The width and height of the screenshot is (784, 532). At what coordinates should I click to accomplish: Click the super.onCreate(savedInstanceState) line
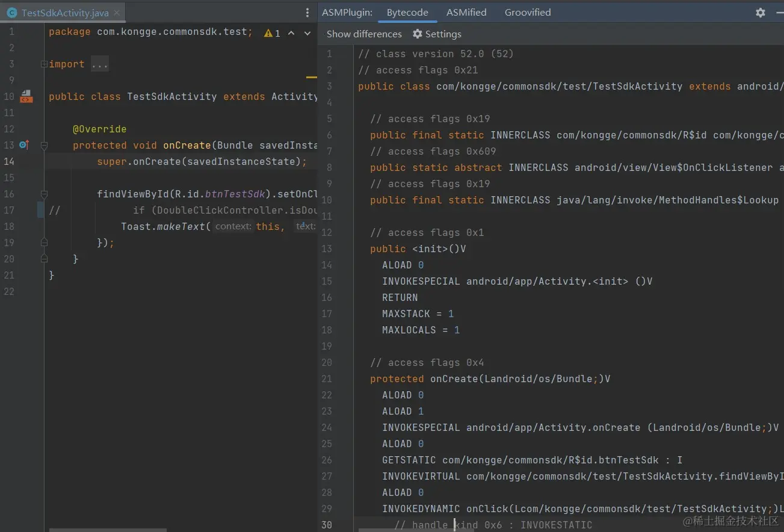point(202,161)
